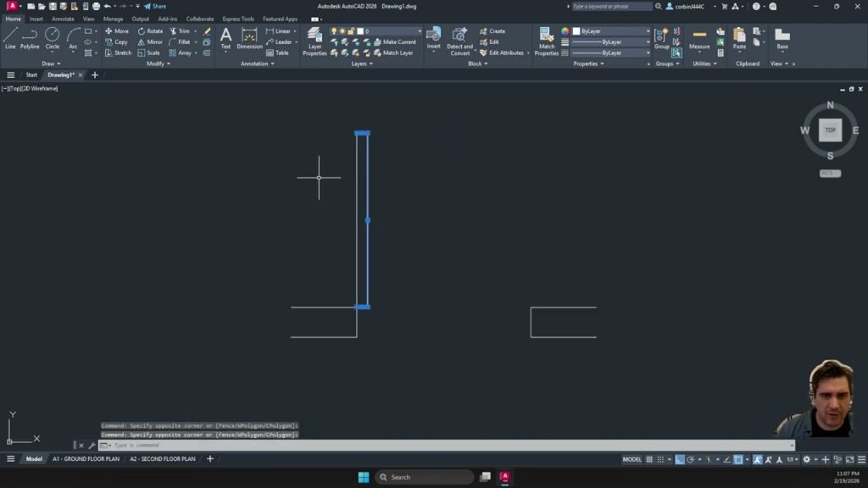
Task: Open Layer Properties manager
Action: pos(314,39)
